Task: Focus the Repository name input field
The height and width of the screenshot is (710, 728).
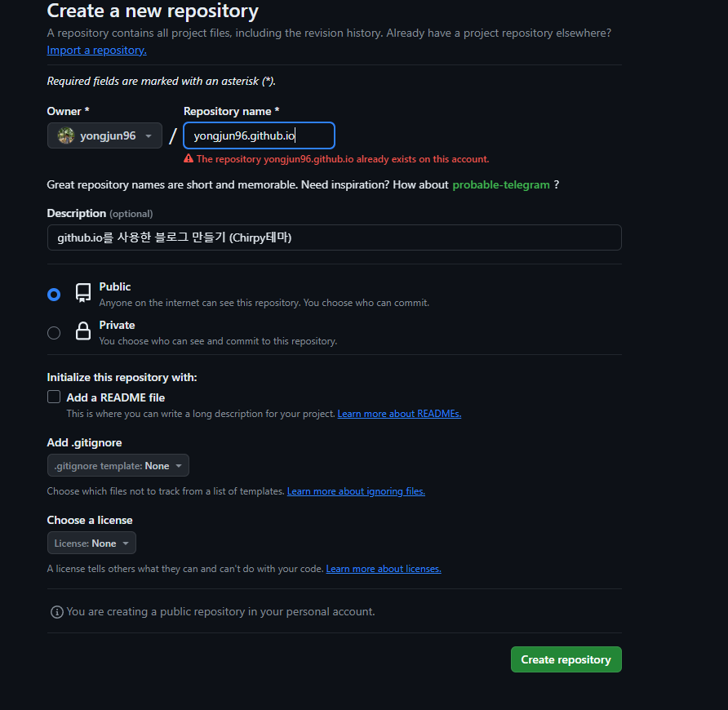Action: click(259, 135)
